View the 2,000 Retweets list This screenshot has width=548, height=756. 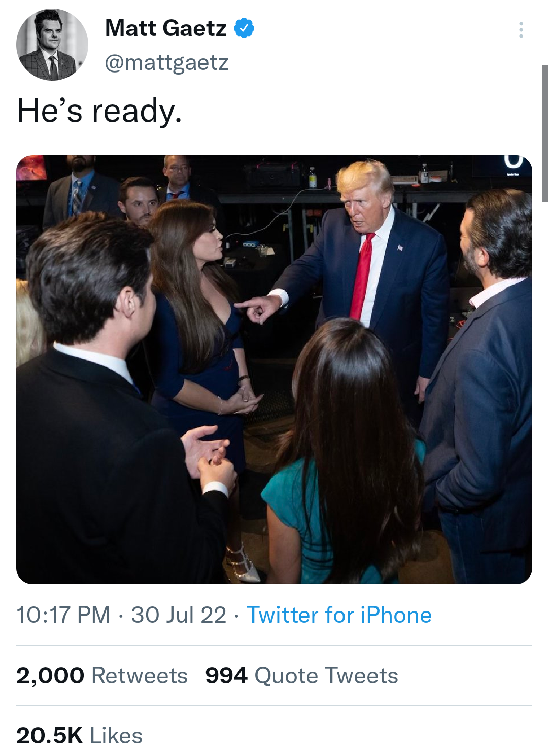(x=102, y=675)
